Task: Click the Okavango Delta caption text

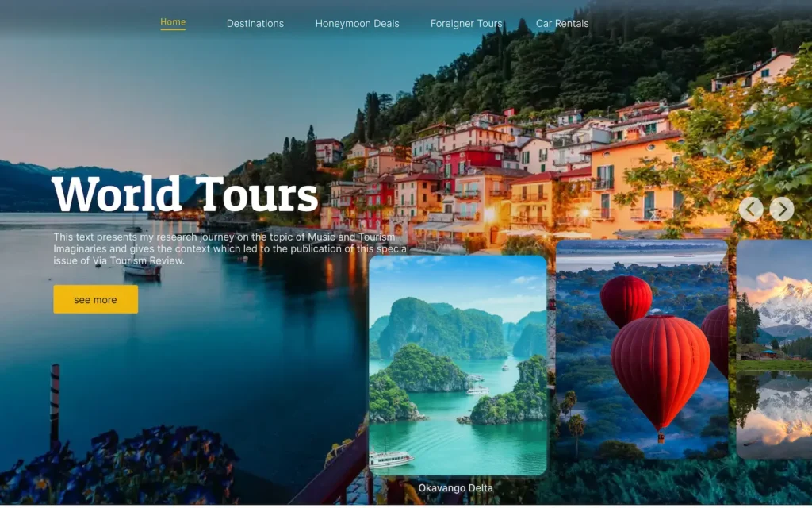Action: point(455,488)
